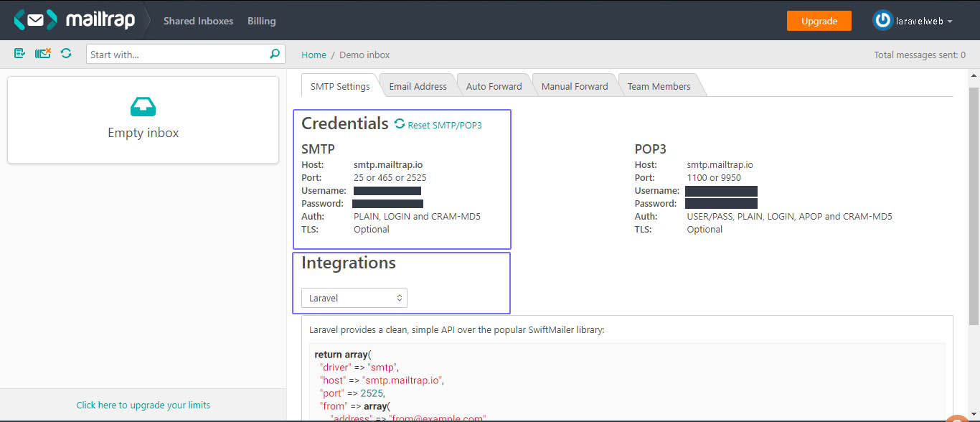The image size is (980, 422).
Task: Click the Reset SMTP/POP3 link
Action: point(445,125)
